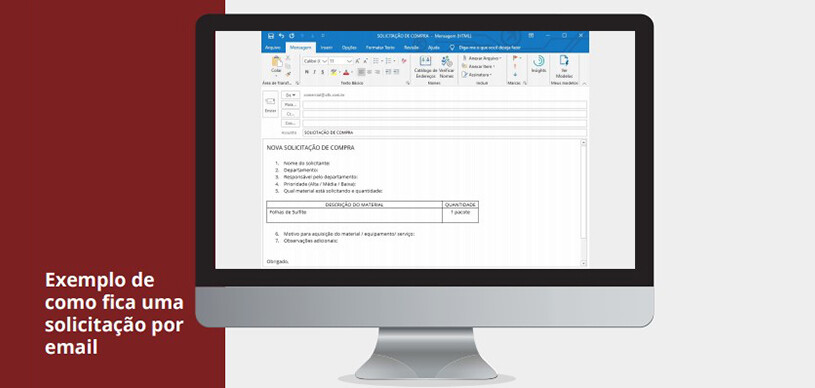Click the Cc input field
The width and height of the screenshot is (815, 388).
coord(444,114)
